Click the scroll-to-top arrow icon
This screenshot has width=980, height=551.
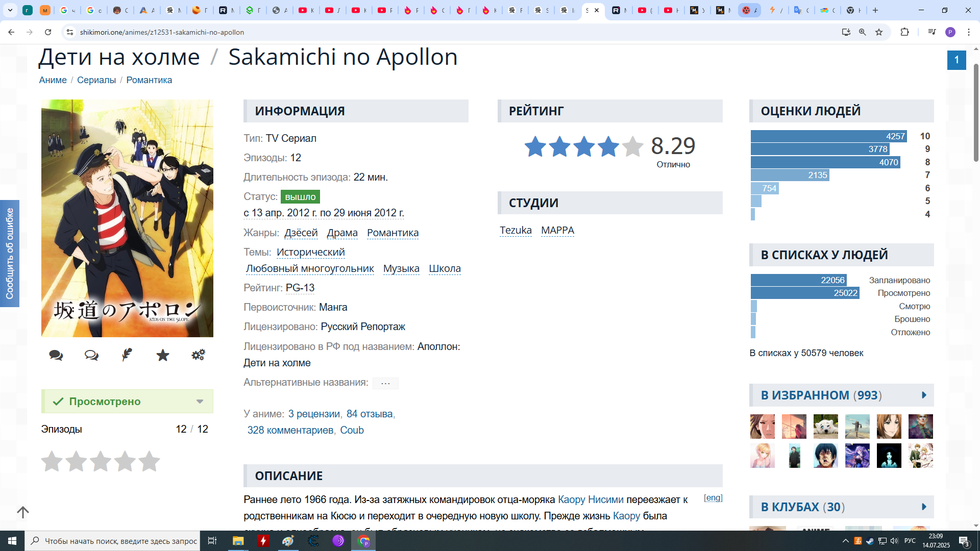click(23, 512)
